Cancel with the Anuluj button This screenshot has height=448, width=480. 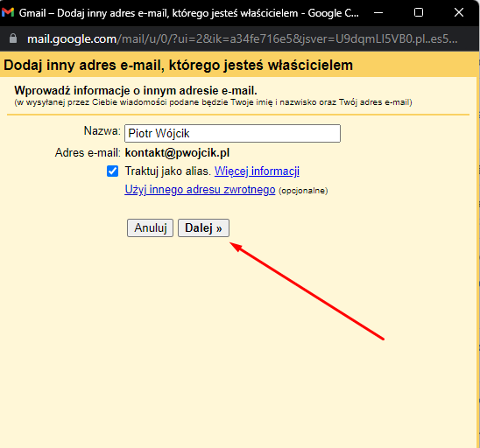(151, 227)
